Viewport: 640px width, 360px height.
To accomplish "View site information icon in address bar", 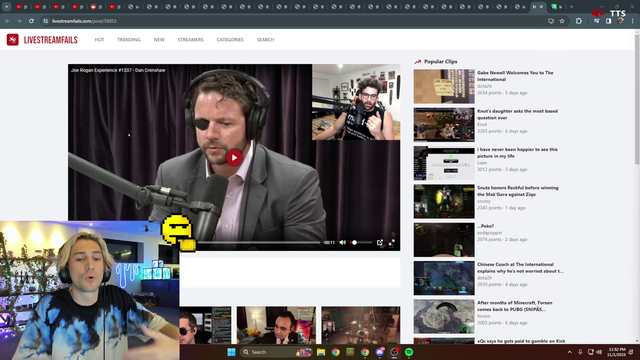I will [x=46, y=21].
